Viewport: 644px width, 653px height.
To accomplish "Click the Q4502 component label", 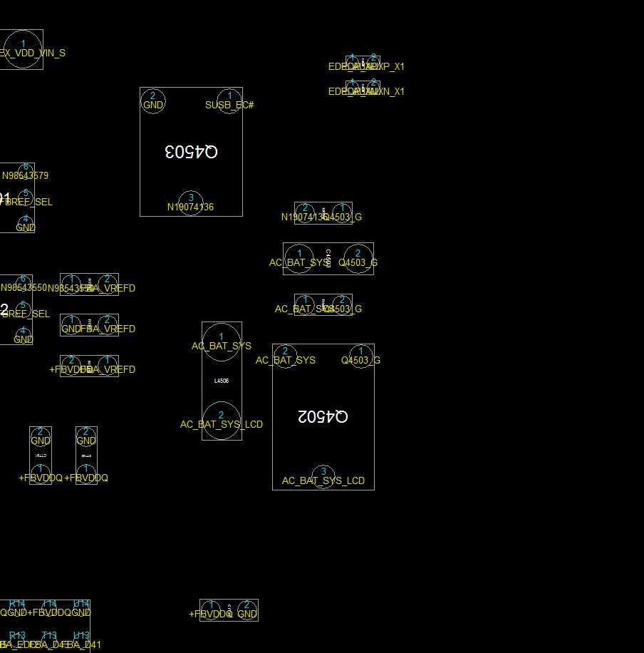I will (323, 416).
